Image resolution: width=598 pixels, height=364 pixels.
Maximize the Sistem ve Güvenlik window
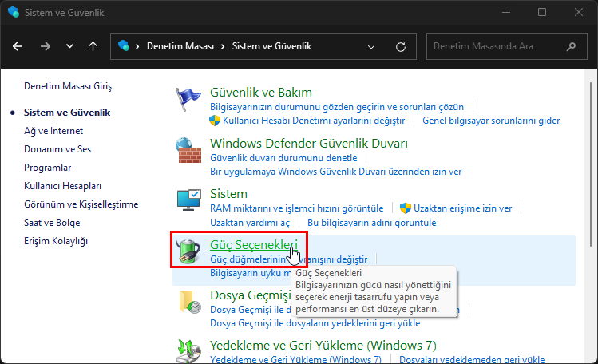tap(542, 12)
